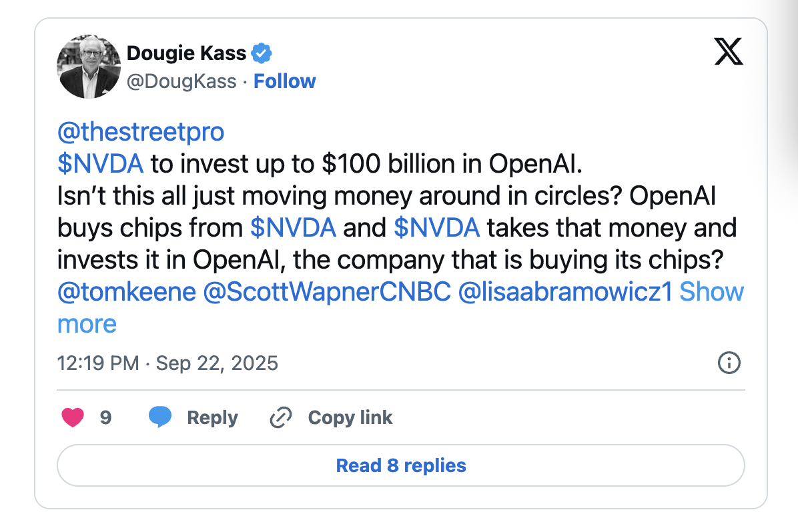This screenshot has width=798, height=532.
Task: Click the 12:19 PM Sep 22 timestamp
Action: point(167,363)
